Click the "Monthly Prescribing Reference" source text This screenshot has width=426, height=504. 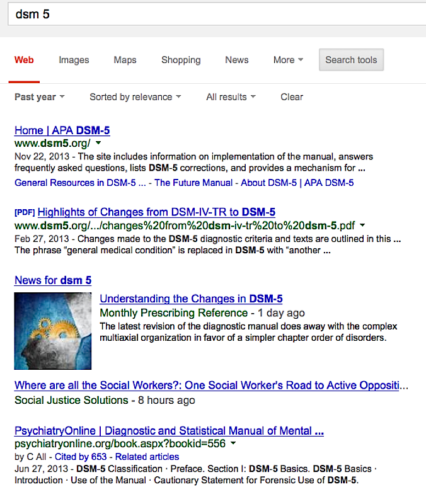[x=174, y=312]
